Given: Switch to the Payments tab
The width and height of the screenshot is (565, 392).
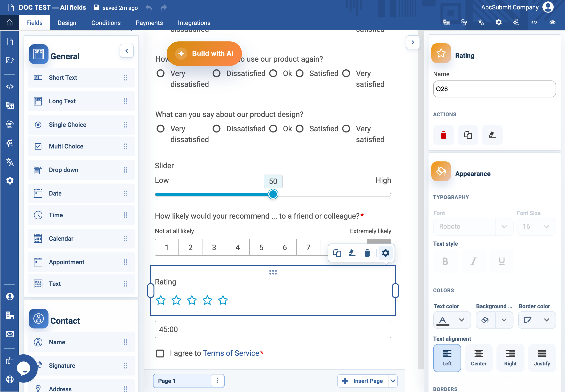Looking at the screenshot, I should tap(149, 23).
